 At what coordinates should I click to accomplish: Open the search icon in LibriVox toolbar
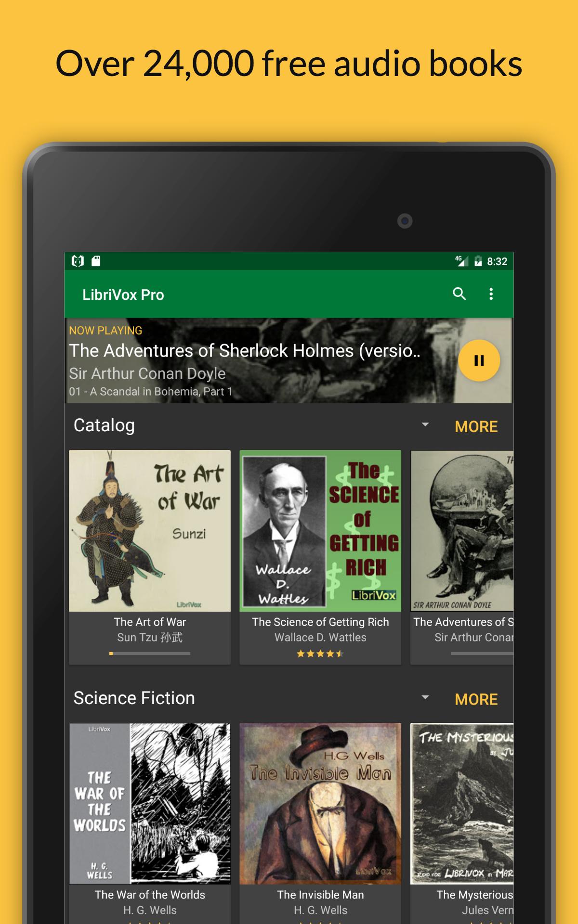click(x=459, y=294)
